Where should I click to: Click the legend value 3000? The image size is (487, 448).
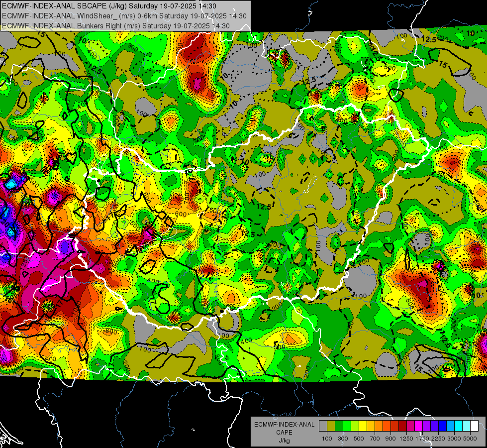point(454,439)
